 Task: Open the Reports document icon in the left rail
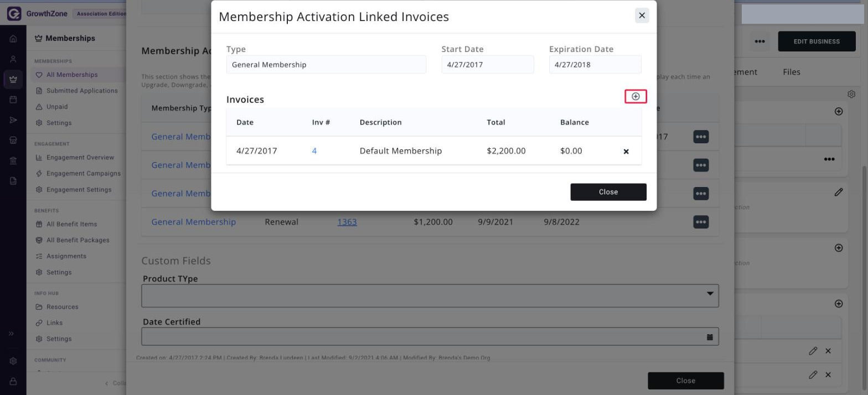(13, 181)
